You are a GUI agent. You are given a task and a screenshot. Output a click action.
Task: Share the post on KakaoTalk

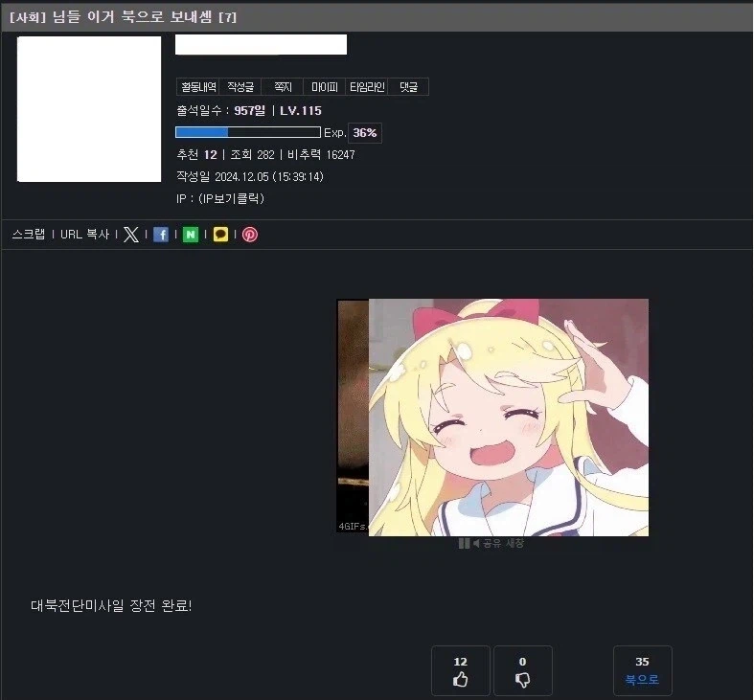coord(220,235)
